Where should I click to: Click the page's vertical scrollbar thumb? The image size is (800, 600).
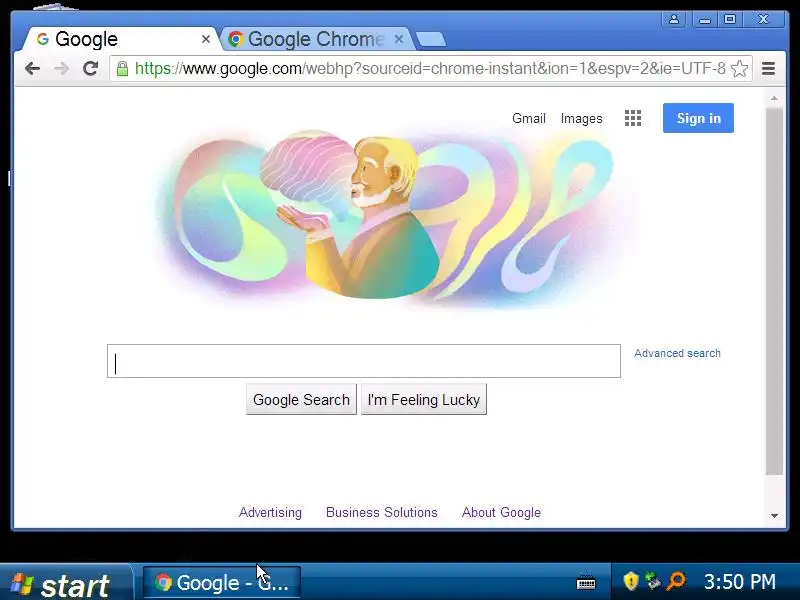click(774, 291)
